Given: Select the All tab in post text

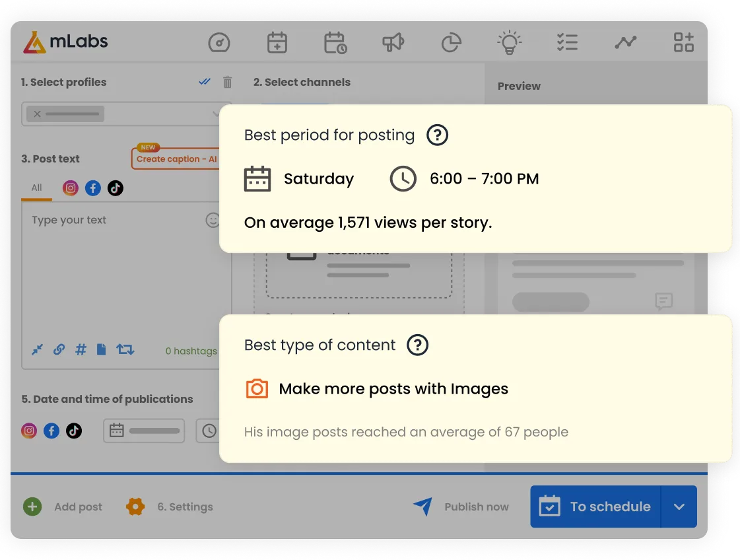Looking at the screenshot, I should [36, 188].
